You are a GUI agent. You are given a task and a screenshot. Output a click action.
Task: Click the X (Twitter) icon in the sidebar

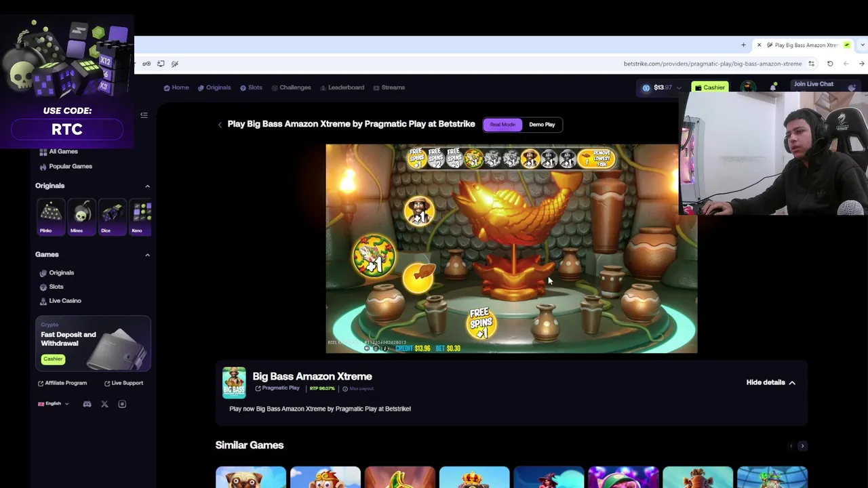click(x=104, y=404)
